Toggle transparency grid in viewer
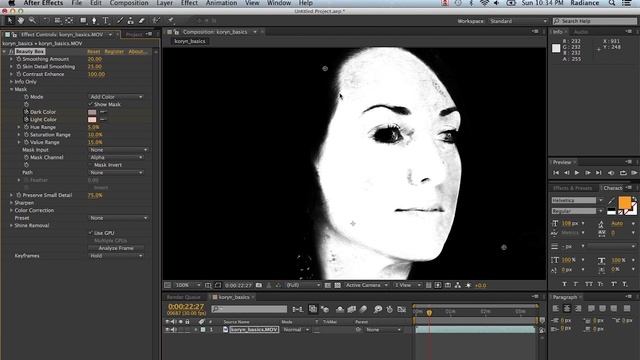 point(337,285)
